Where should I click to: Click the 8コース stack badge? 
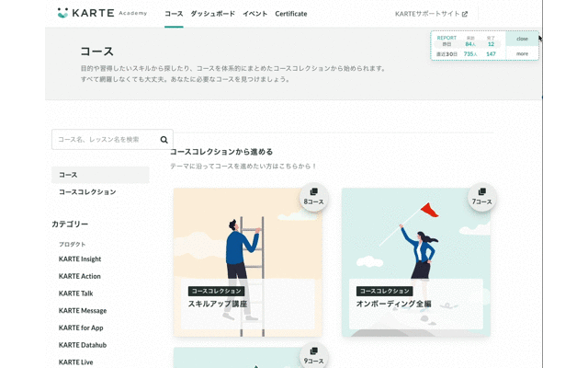point(314,198)
